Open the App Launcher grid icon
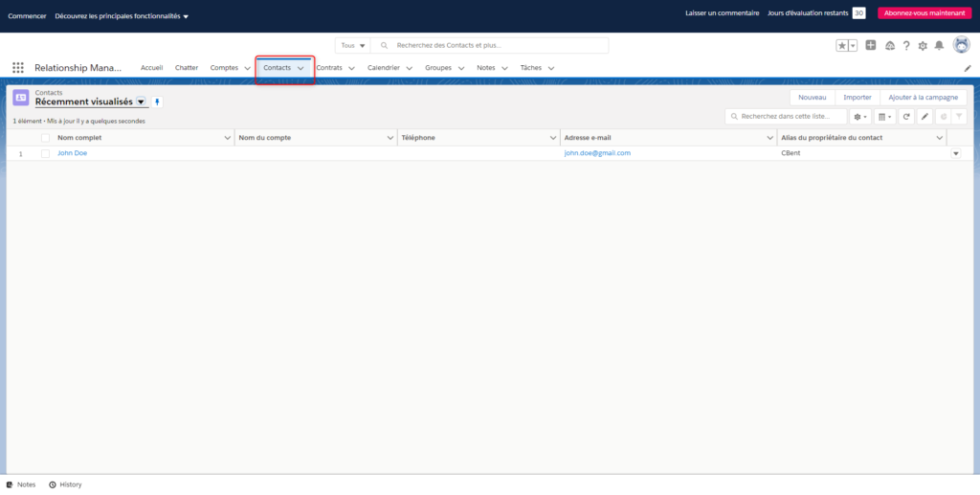Viewport: 980px width, 495px height. pyautogui.click(x=18, y=67)
